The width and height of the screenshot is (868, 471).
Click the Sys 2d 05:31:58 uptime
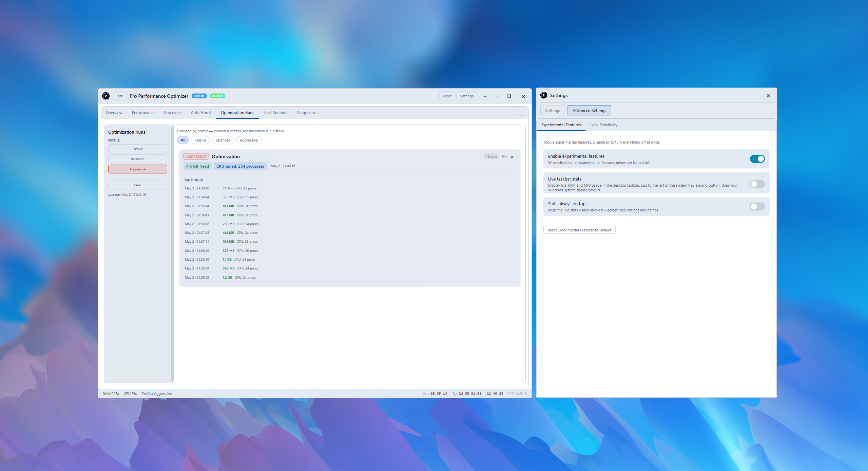click(x=467, y=394)
